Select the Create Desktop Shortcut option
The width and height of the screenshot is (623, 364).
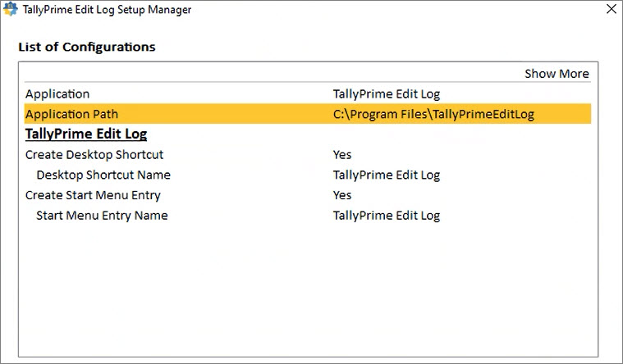pyautogui.click(x=94, y=154)
